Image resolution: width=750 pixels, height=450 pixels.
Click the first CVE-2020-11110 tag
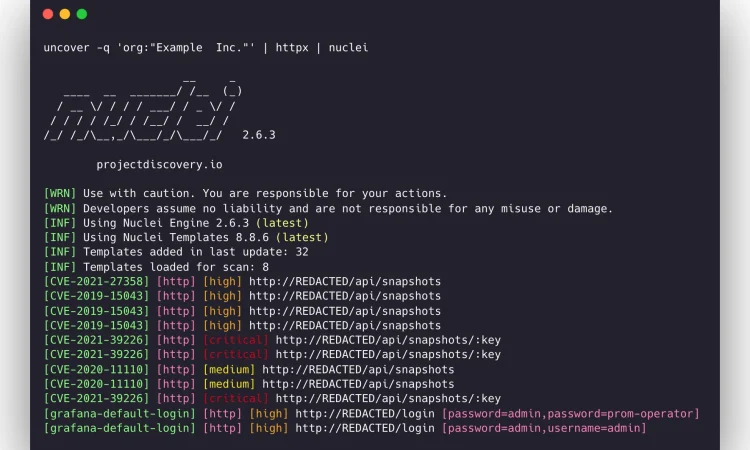(x=96, y=370)
